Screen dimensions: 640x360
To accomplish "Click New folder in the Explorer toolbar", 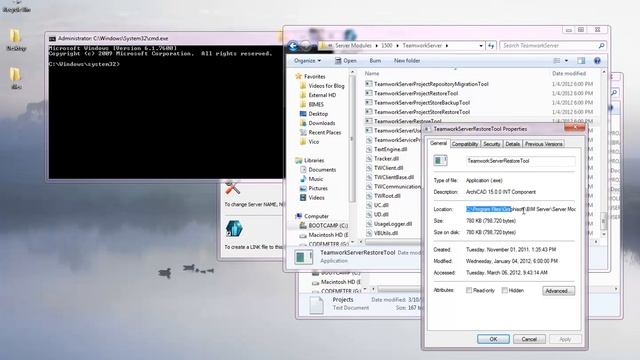I will [x=407, y=60].
